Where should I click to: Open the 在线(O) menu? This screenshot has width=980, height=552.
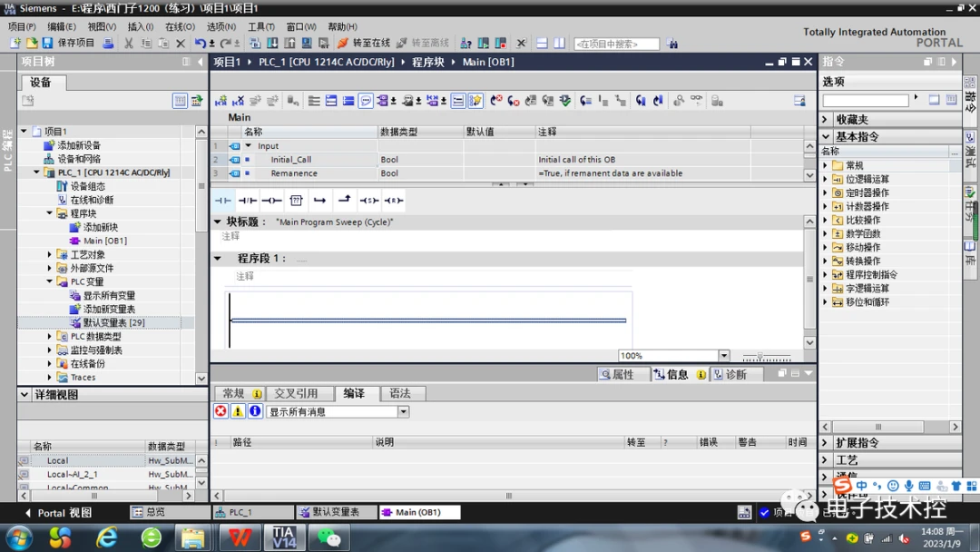pyautogui.click(x=180, y=26)
